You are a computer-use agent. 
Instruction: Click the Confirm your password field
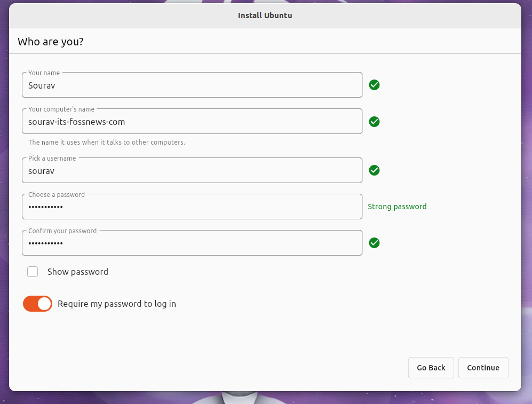192,243
